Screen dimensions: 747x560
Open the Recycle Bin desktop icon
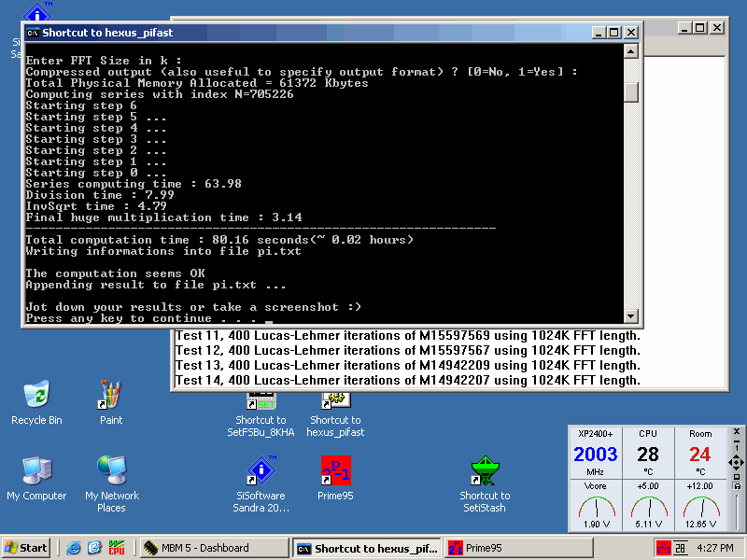(x=36, y=395)
